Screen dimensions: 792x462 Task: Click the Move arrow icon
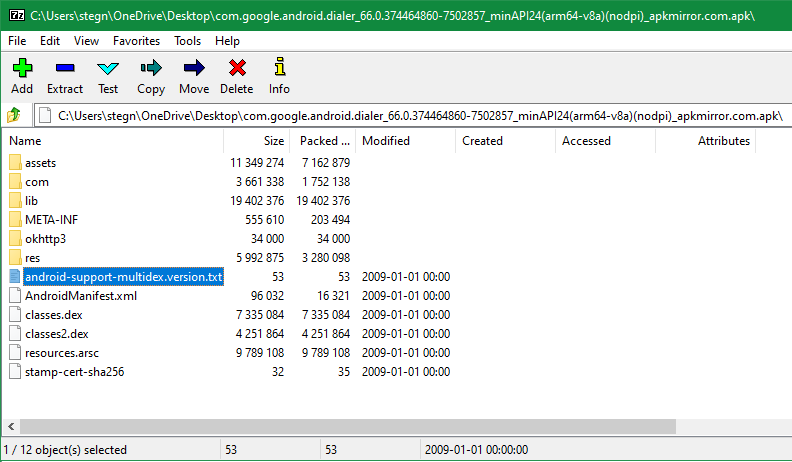[x=194, y=67]
